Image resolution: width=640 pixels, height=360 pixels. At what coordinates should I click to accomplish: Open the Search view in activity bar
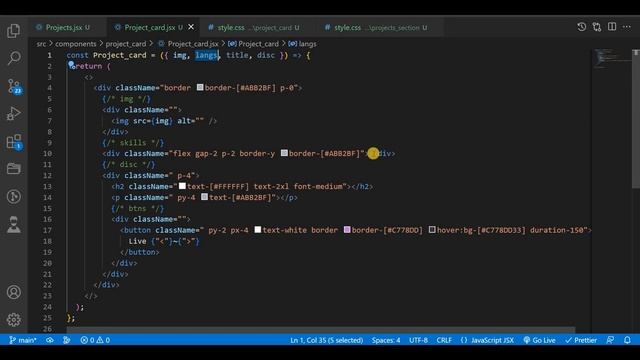pos(14,58)
